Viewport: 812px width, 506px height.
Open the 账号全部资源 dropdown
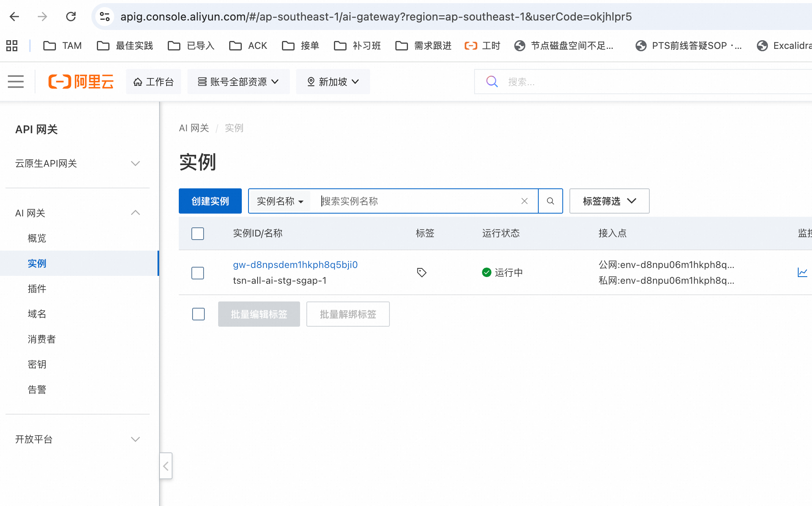tap(239, 82)
